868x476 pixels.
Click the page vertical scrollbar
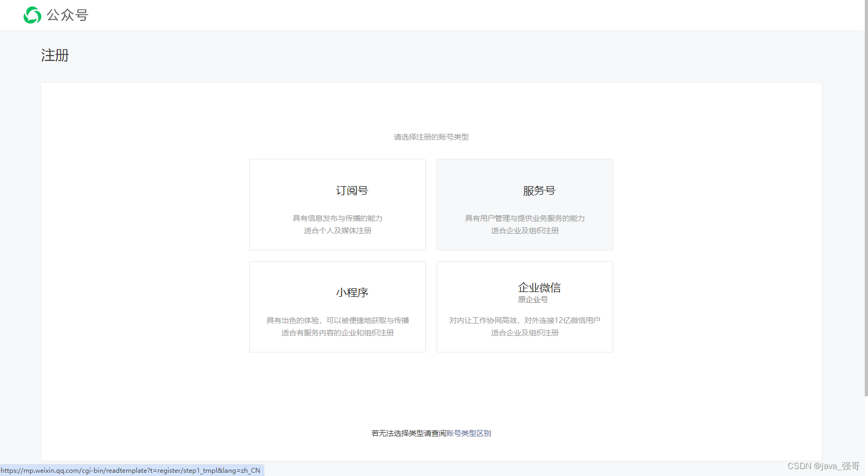click(866, 198)
